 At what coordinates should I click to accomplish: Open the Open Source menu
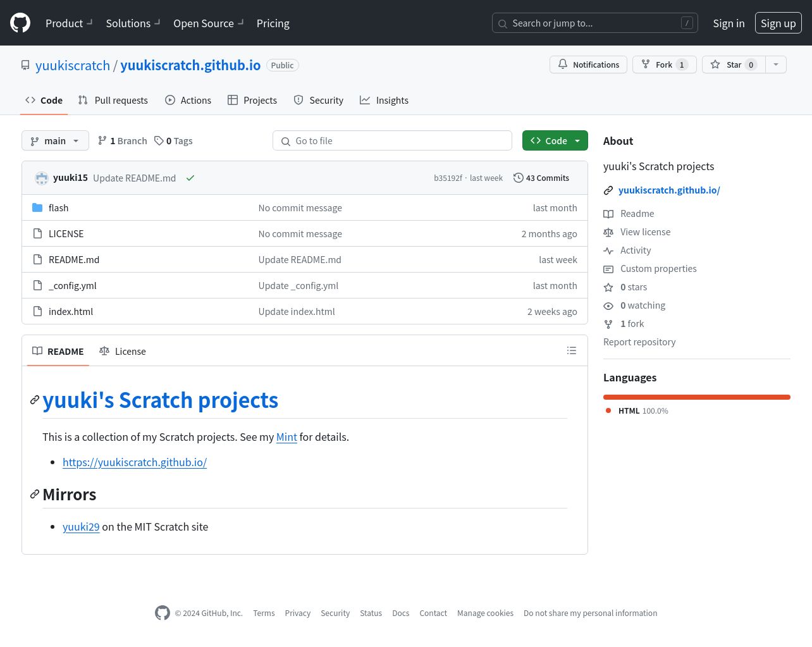pyautogui.click(x=209, y=23)
